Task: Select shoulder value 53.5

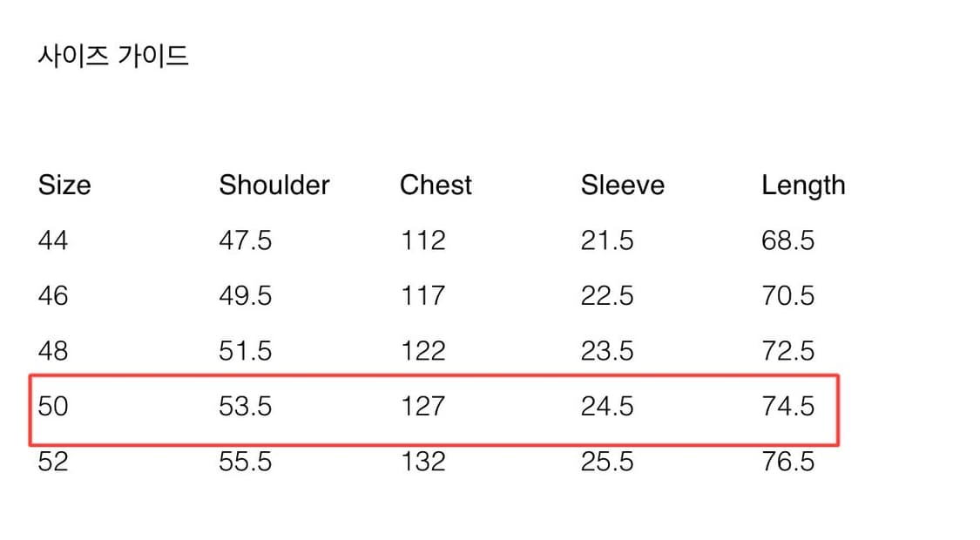Action: pyautogui.click(x=246, y=406)
